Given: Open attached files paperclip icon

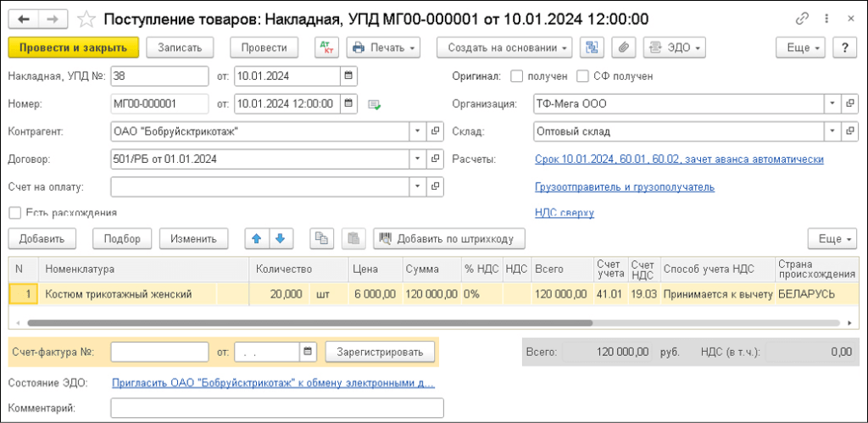Looking at the screenshot, I should point(623,47).
